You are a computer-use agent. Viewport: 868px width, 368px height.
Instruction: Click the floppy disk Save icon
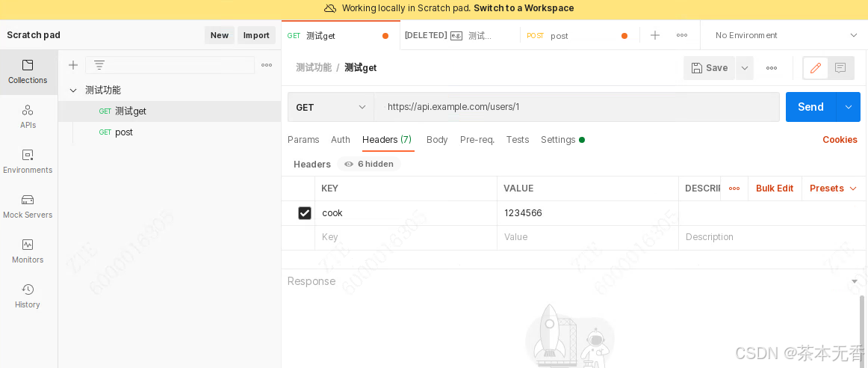tap(697, 68)
